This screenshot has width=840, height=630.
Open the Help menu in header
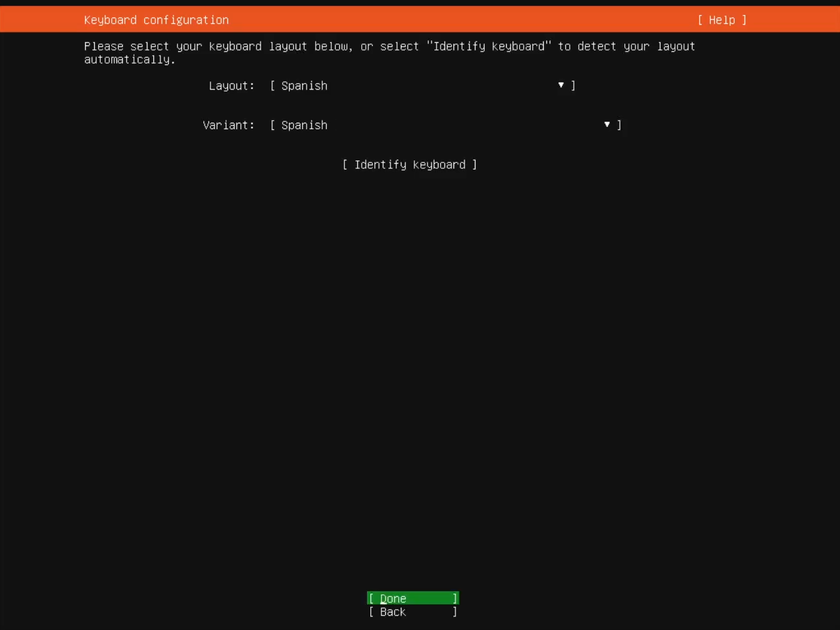(x=721, y=20)
